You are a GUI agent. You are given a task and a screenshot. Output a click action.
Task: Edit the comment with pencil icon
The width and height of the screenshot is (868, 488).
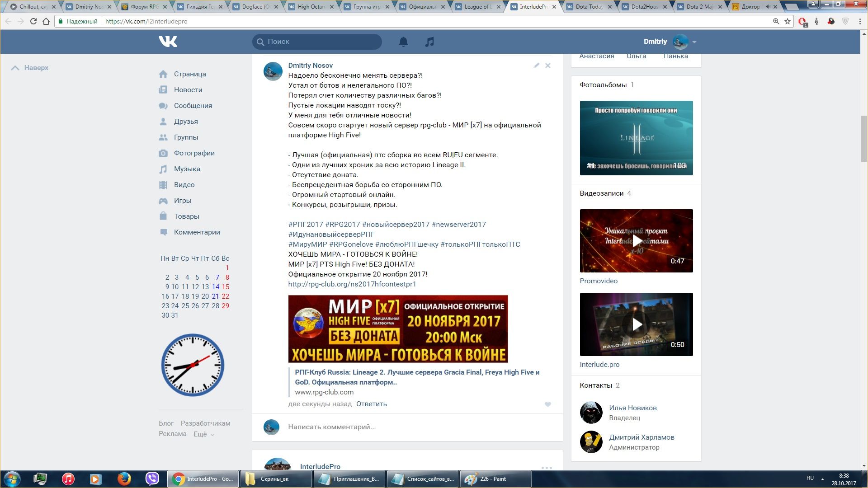click(x=536, y=66)
